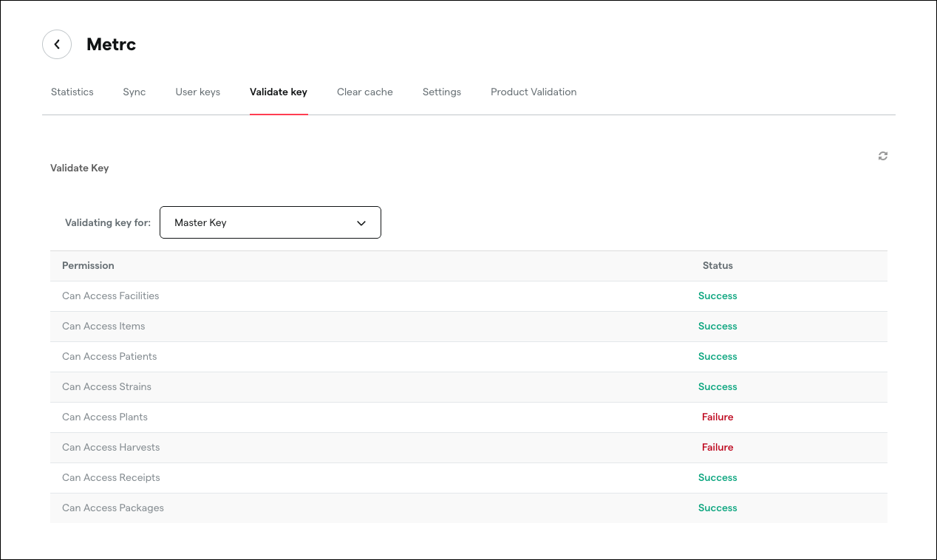Open the Master Key dropdown
937x560 pixels.
click(270, 222)
